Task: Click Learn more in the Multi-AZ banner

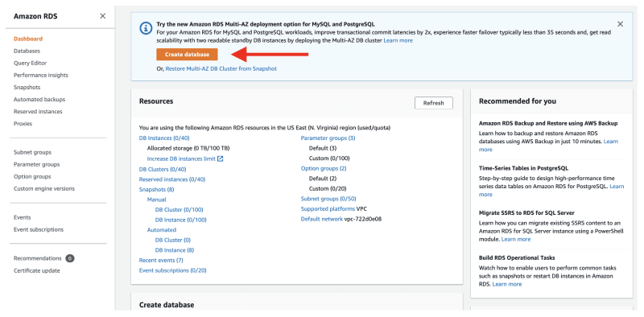Action: click(x=398, y=41)
